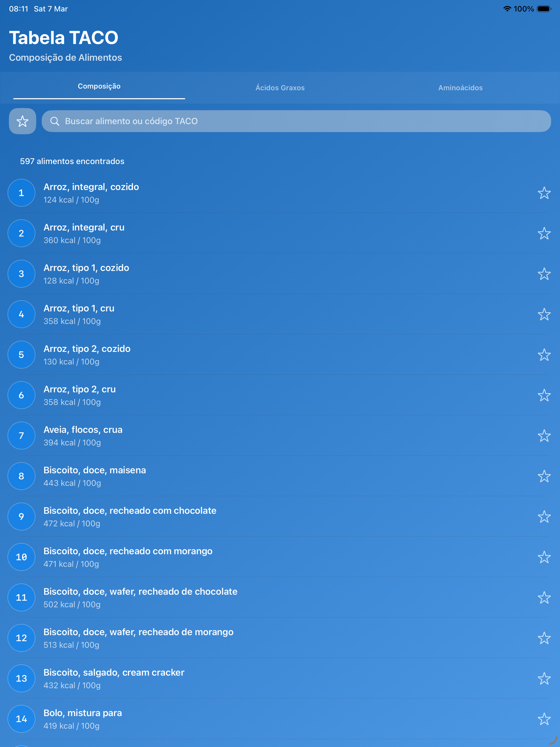This screenshot has width=560, height=747.
Task: Favorite Biscoito, salgado, cream cracker
Action: tap(544, 678)
